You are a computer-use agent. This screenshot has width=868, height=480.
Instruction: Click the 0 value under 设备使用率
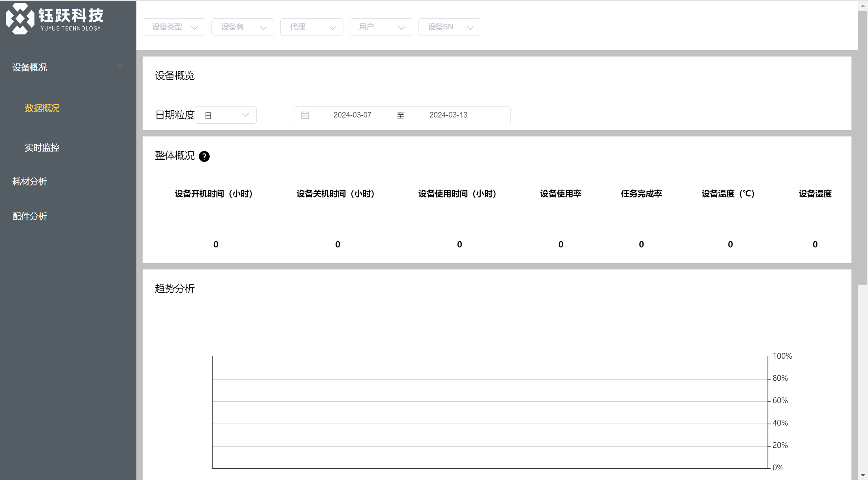point(561,244)
